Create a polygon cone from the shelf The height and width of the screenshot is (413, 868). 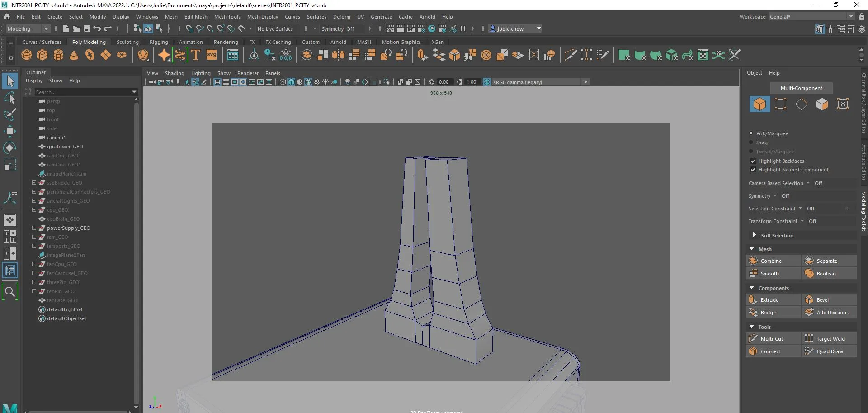(74, 55)
